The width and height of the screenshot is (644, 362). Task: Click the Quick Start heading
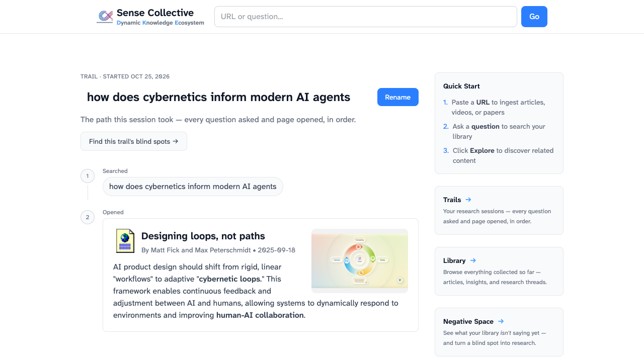(461, 86)
